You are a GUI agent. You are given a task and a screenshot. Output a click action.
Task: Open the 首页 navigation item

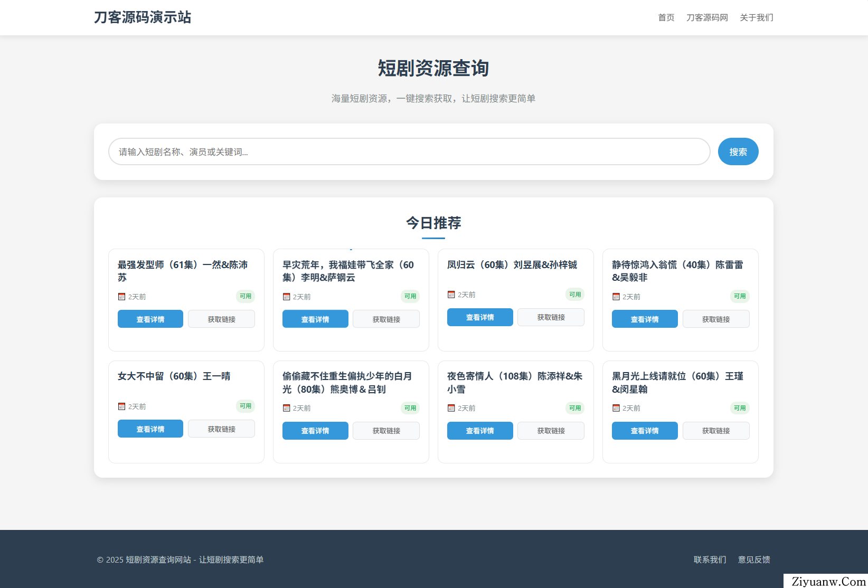[666, 17]
